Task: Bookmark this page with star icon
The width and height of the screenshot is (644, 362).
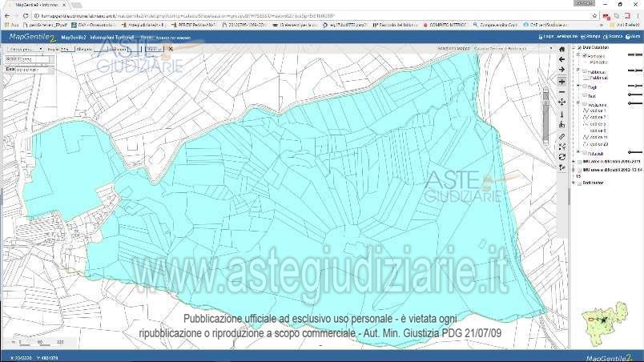Action: [x=594, y=15]
